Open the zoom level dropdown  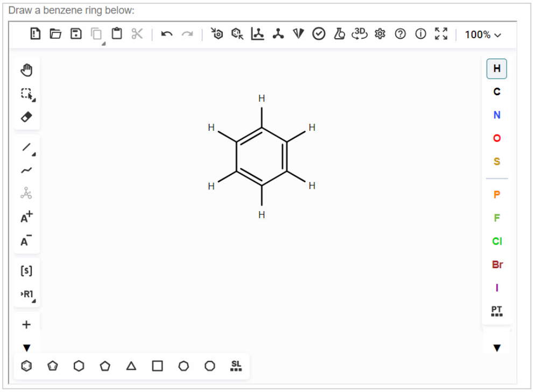(482, 34)
